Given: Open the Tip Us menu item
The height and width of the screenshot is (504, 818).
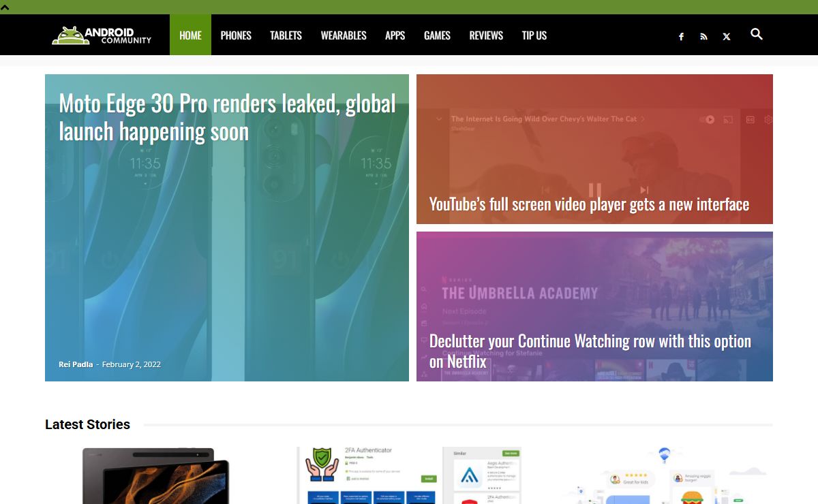Looking at the screenshot, I should 534,35.
